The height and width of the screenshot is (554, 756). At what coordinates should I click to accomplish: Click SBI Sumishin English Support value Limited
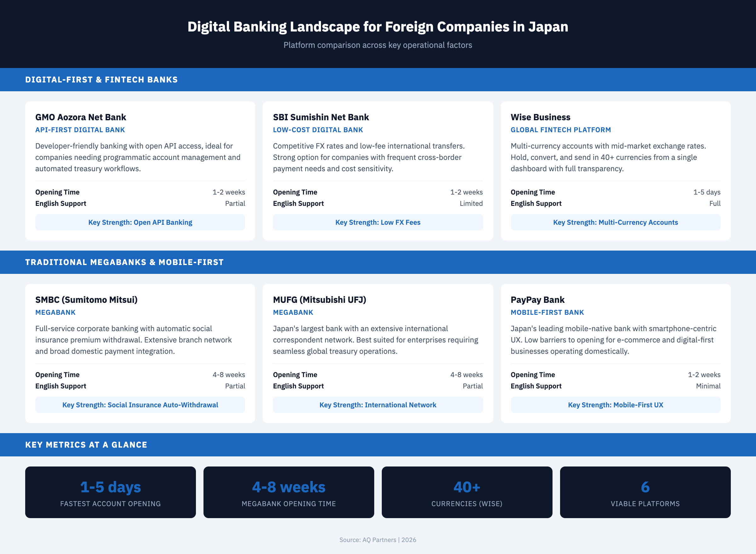(x=471, y=204)
